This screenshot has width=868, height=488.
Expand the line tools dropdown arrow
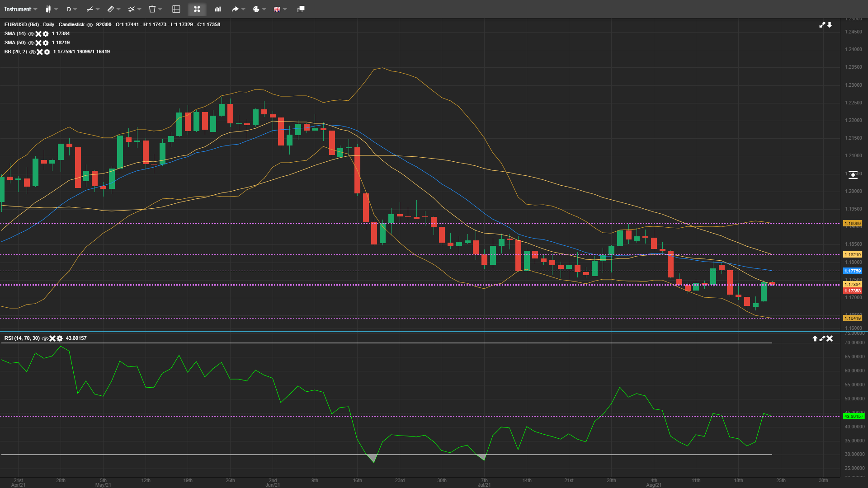(x=98, y=9)
